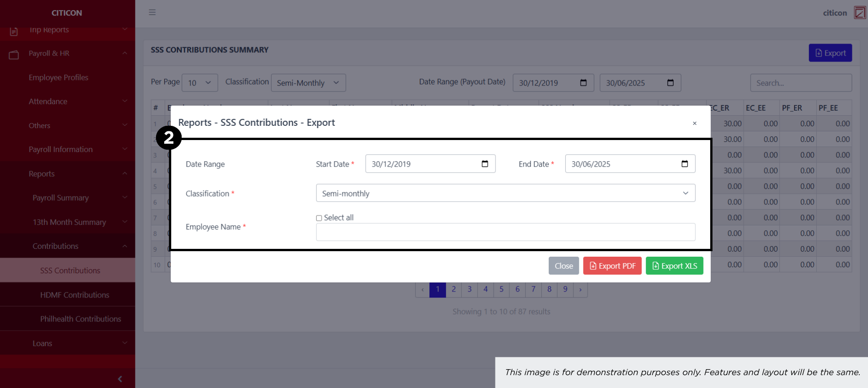The image size is (868, 388).
Task: Open Employee Profiles in sidebar
Action: click(x=58, y=78)
